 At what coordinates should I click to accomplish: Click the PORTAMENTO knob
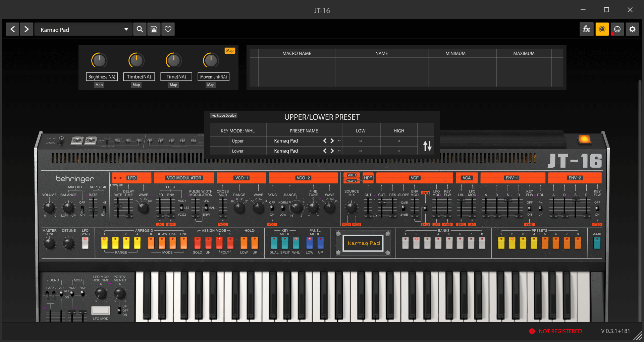pyautogui.click(x=120, y=293)
